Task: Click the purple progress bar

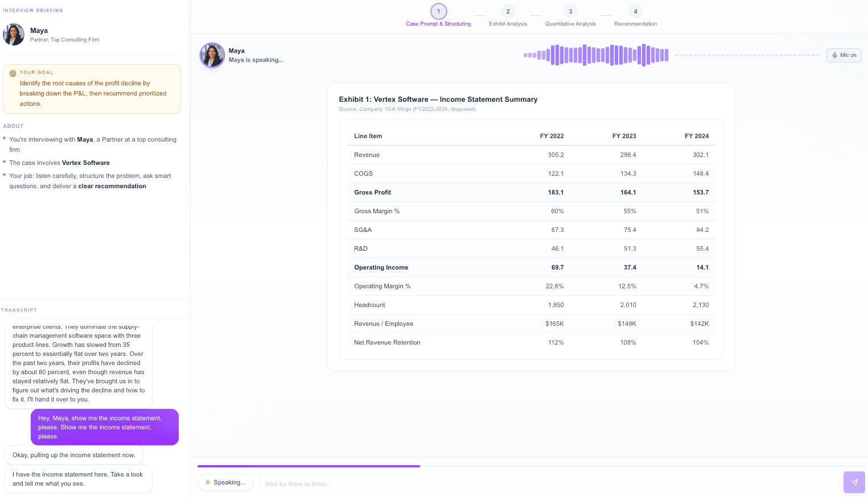Action: coord(308,466)
